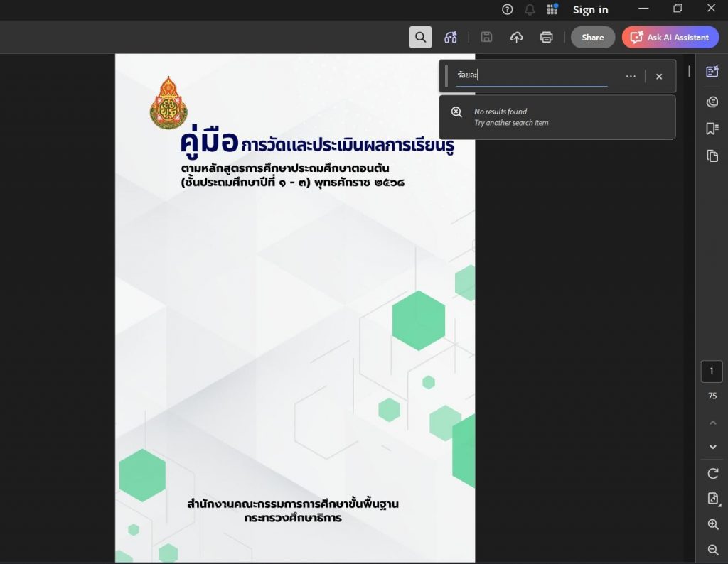Click the Sign in link
This screenshot has width=728, height=564.
(590, 9)
